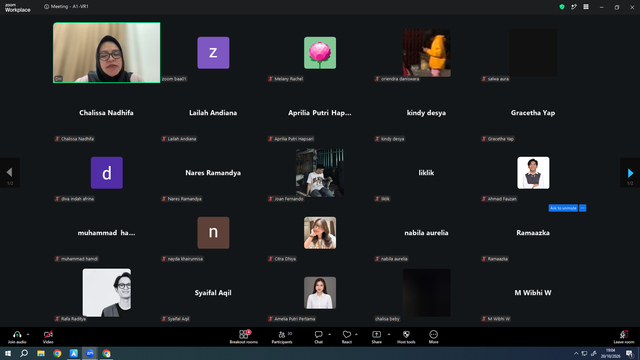Screen dimensions: 640x360
Task: Select the M Wibhi W participant tile
Action: point(533,293)
